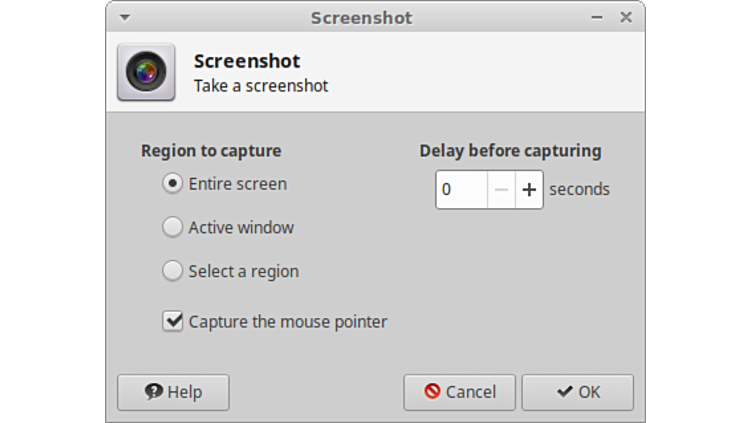This screenshot has height=423, width=752.
Task: Open the window menu arrow in title bar
Action: pyautogui.click(x=124, y=18)
